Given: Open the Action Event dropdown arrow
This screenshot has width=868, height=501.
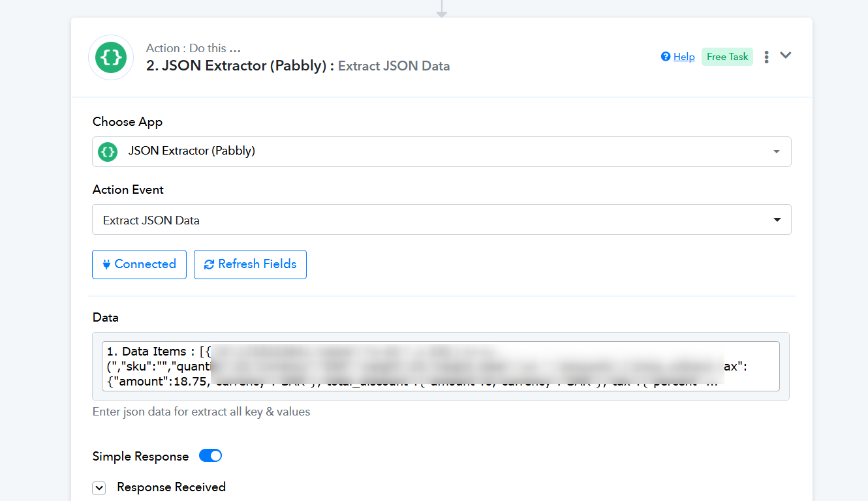Looking at the screenshot, I should [777, 220].
